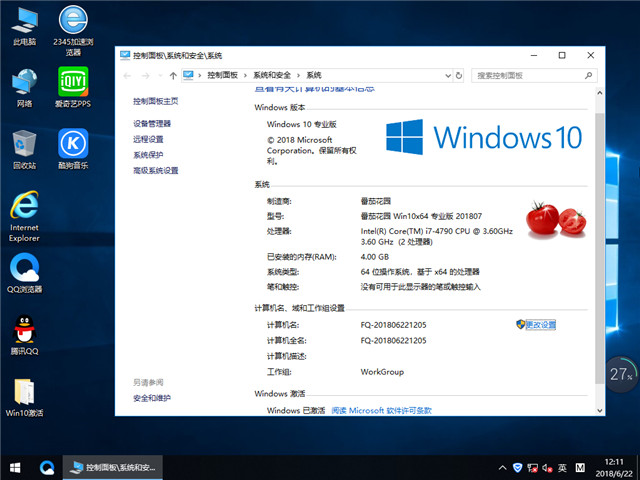Click the 27% floating memory widget

click(622, 374)
